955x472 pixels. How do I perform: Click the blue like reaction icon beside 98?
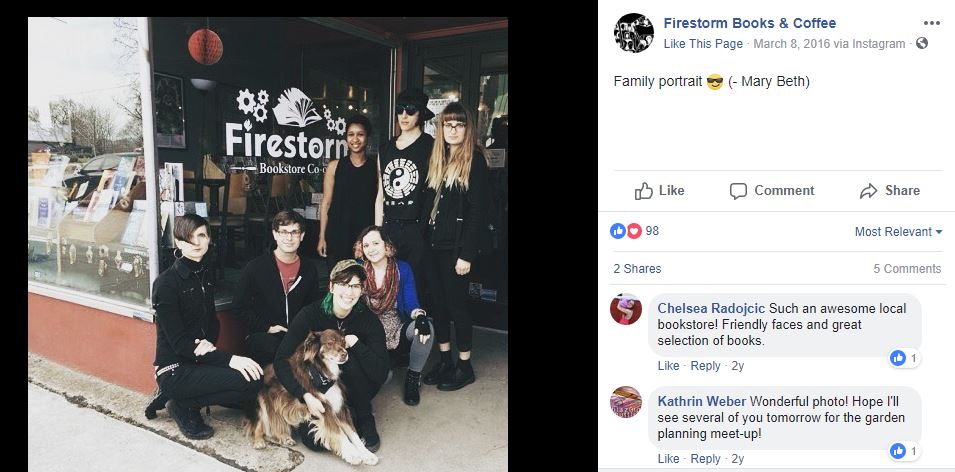coord(618,231)
